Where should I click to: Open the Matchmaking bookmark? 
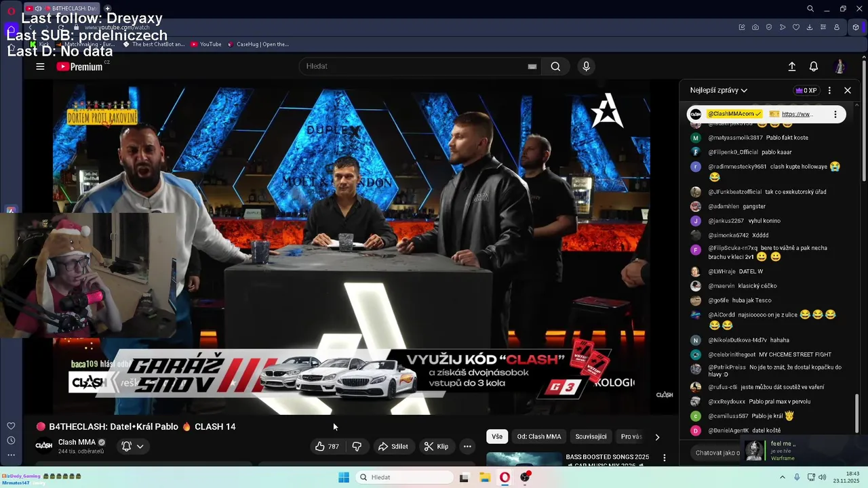tap(85, 44)
